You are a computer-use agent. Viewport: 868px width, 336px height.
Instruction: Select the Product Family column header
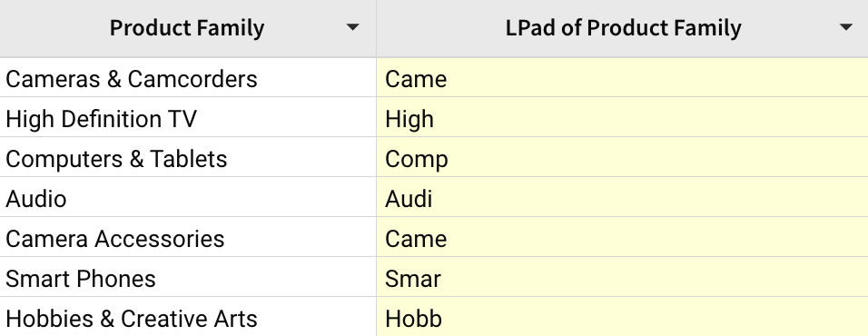pos(188,28)
